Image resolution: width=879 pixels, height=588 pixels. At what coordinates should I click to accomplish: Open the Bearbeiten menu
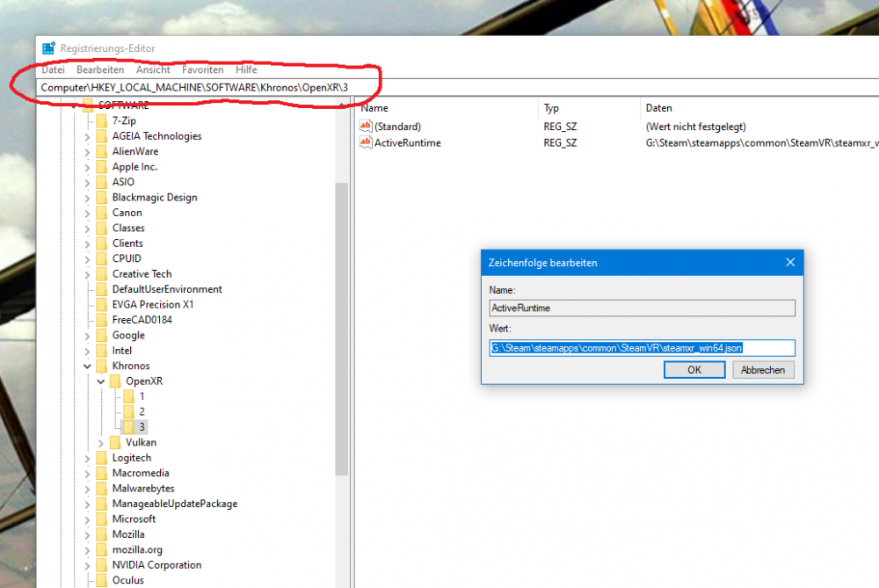pyautogui.click(x=100, y=69)
